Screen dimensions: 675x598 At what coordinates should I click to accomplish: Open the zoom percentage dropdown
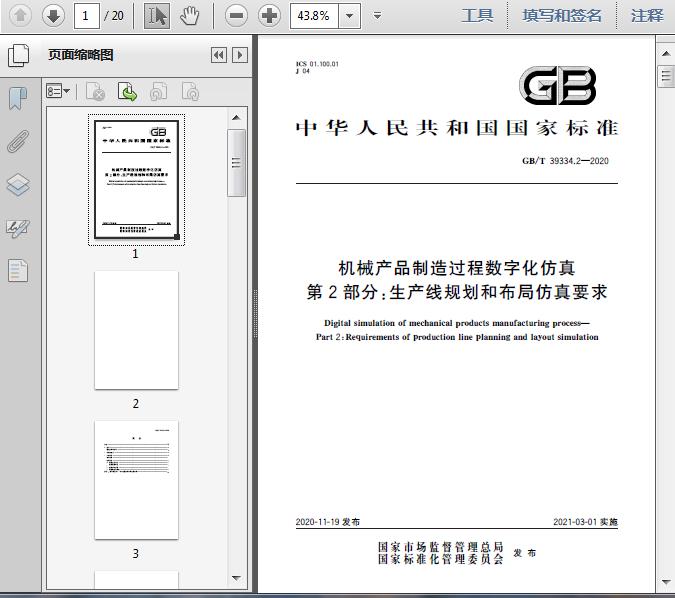point(349,15)
